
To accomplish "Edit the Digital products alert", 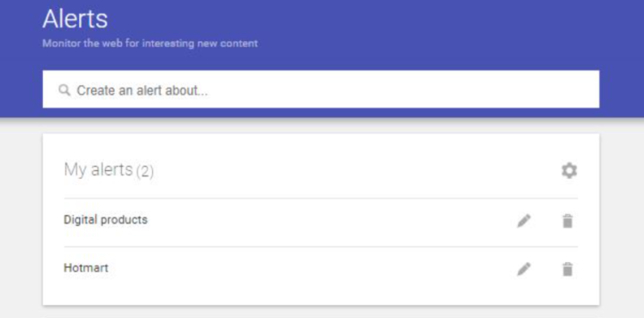I will coord(524,221).
